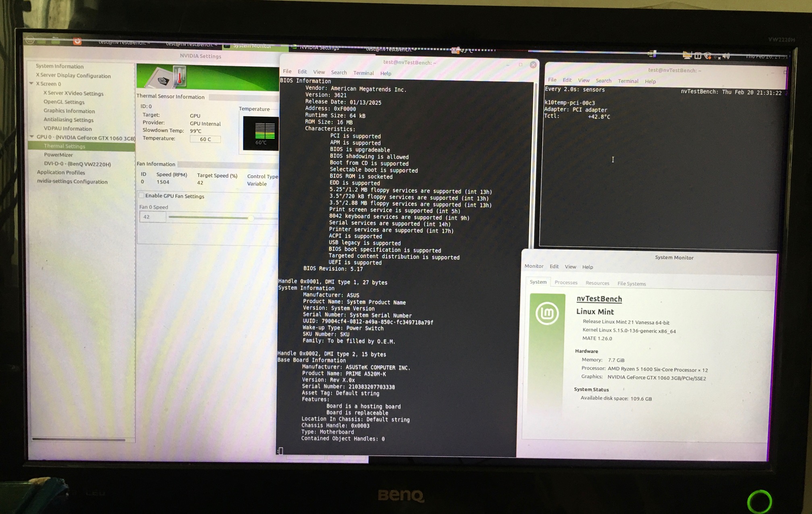
Task: Open Terminal menu in BIOS terminal
Action: pyautogui.click(x=363, y=73)
